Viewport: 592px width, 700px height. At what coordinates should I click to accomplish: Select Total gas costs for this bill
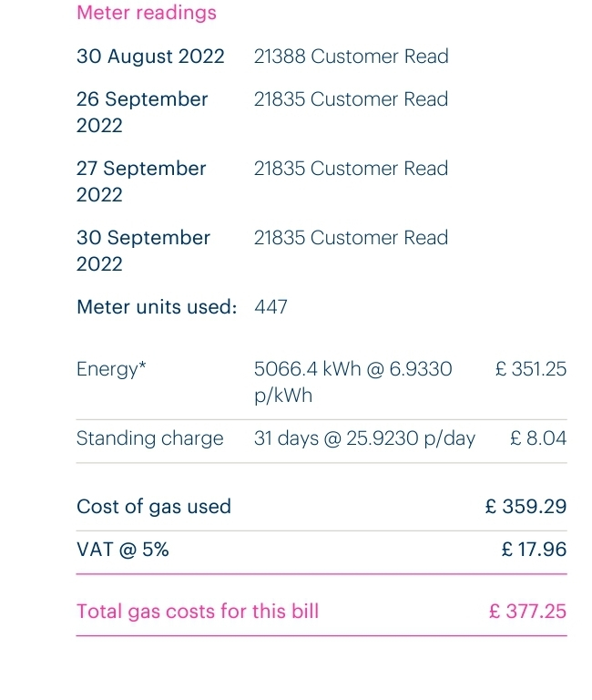198,612
